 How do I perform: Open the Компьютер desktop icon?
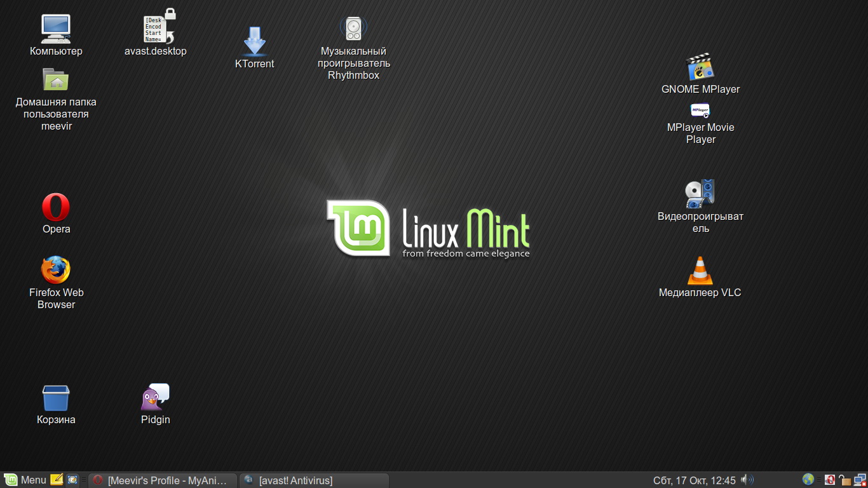pos(56,29)
